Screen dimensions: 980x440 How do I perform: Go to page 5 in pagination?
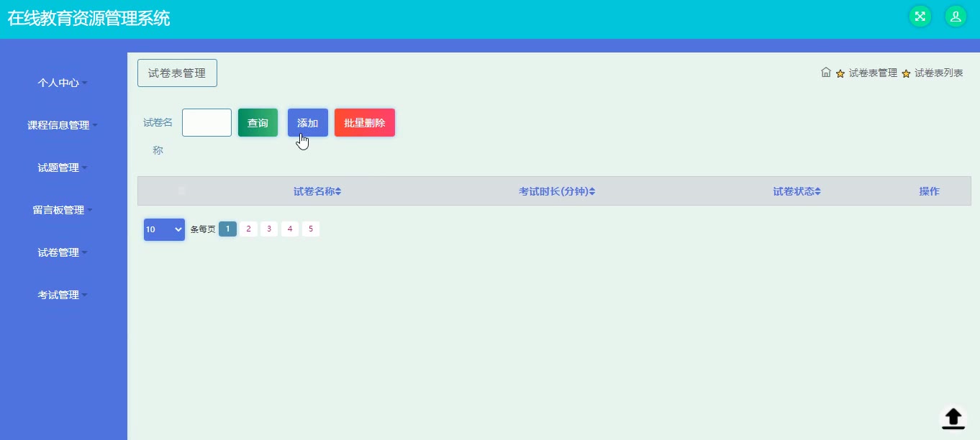pos(311,229)
